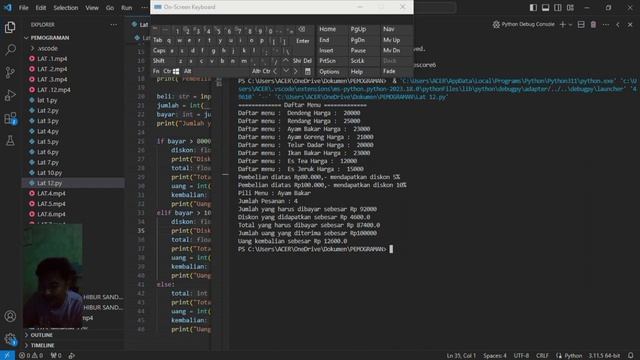Toggle primary side bar layout icon
This screenshot has height=360, width=640.
click(533, 8)
